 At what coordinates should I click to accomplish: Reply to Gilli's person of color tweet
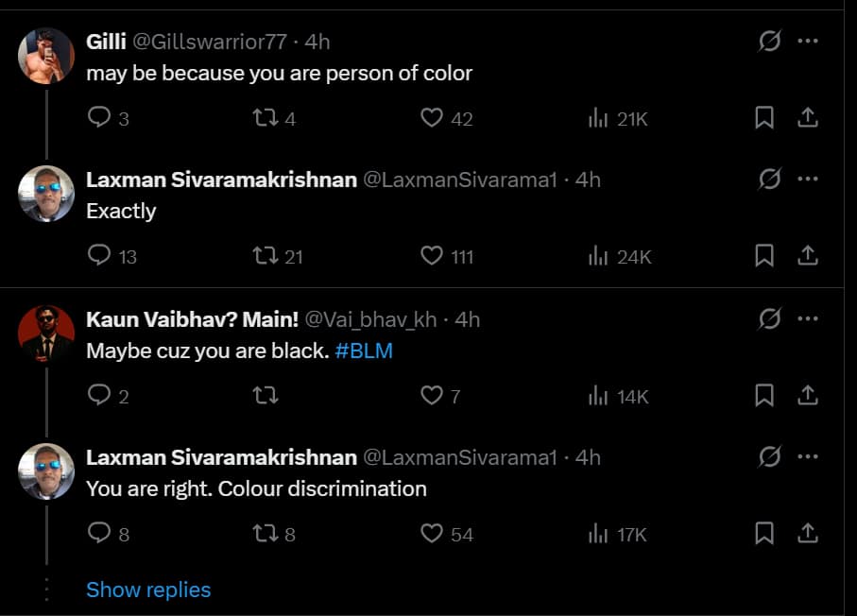[100, 118]
